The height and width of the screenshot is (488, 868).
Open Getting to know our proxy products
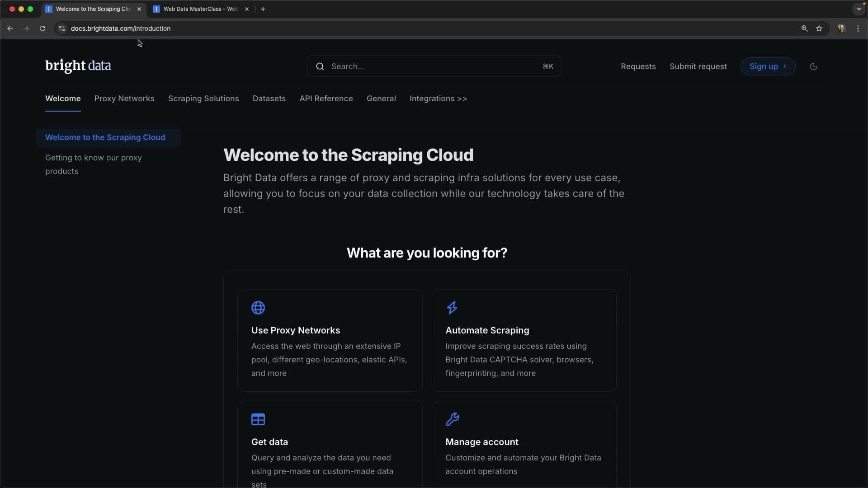94,164
